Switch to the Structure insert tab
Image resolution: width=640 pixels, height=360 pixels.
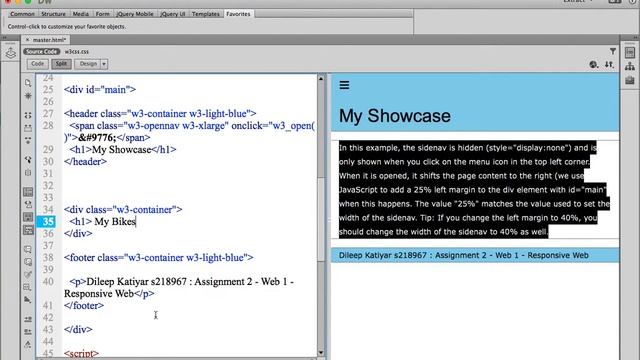click(53, 14)
